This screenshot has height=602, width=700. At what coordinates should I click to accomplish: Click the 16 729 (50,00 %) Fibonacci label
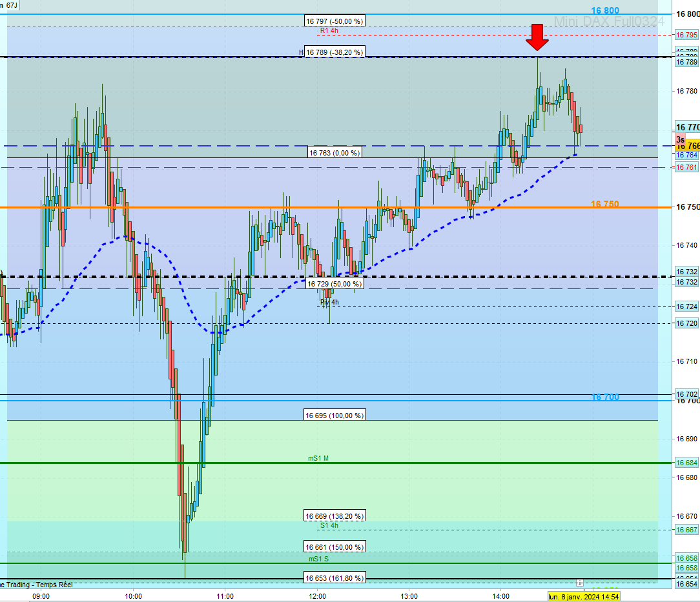(x=335, y=284)
